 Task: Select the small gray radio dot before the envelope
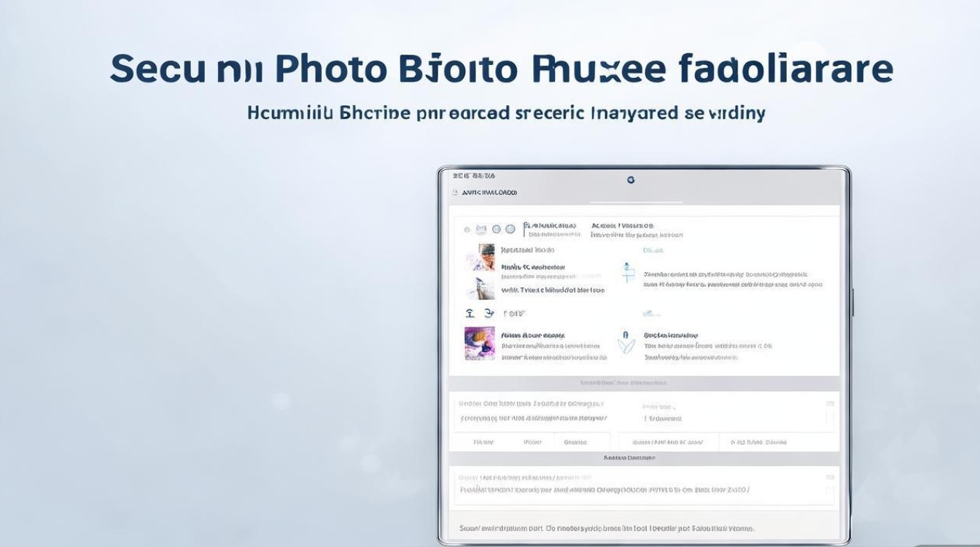click(x=467, y=229)
